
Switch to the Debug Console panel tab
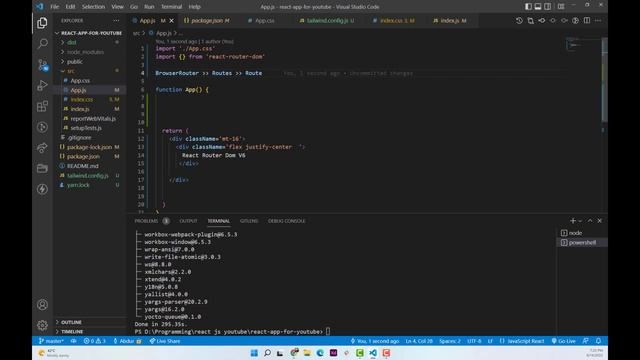tap(287, 221)
